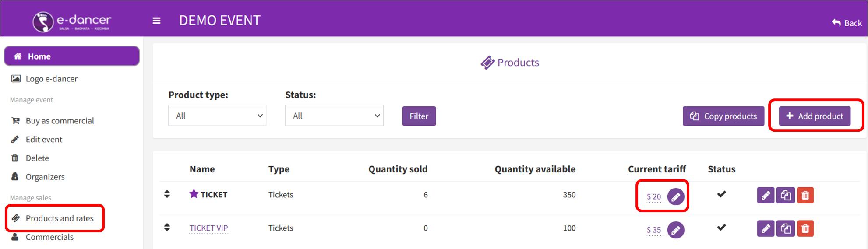Open Products and rates in sidebar
Viewport: 868px width, 249px height.
coord(60,218)
